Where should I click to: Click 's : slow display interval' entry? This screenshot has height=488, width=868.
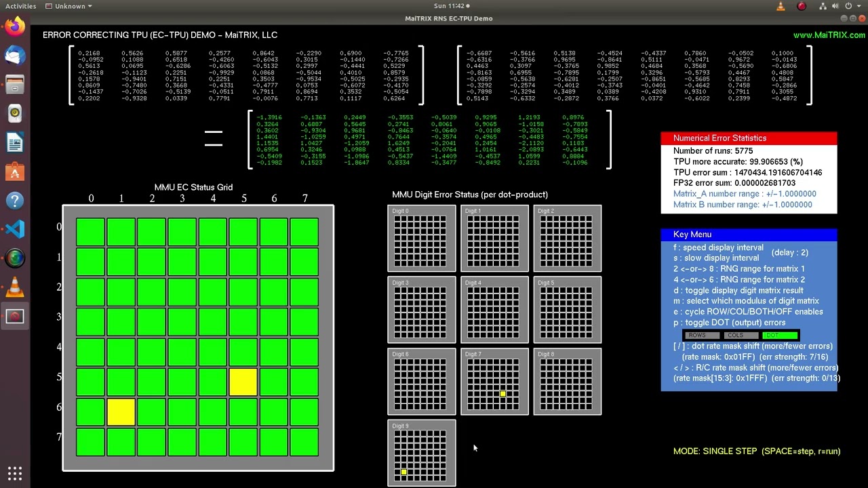coord(716,258)
